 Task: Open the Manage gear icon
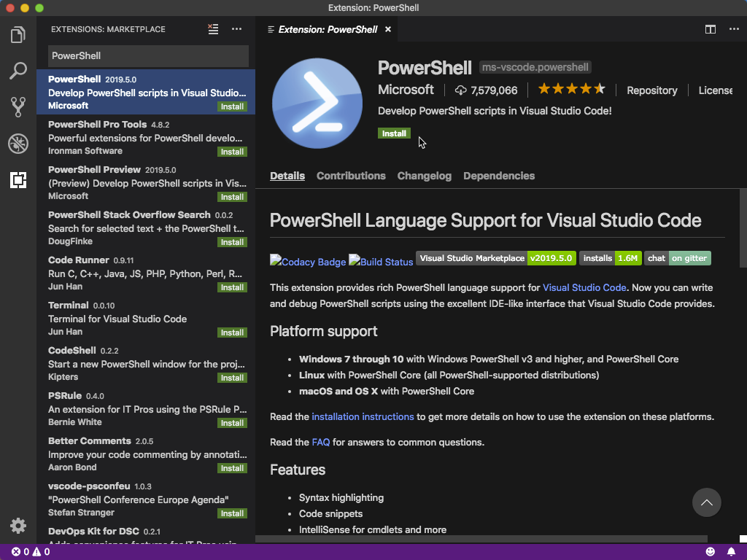pos(18,526)
